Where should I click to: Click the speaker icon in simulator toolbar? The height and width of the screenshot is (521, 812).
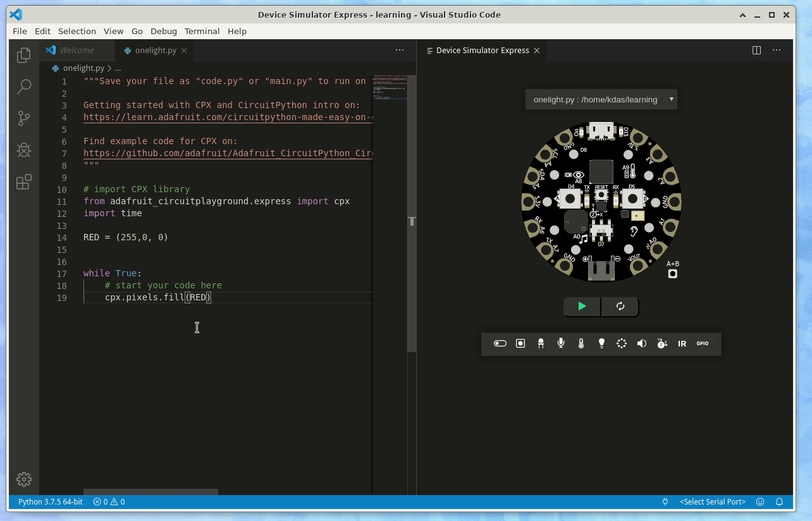[x=642, y=343]
